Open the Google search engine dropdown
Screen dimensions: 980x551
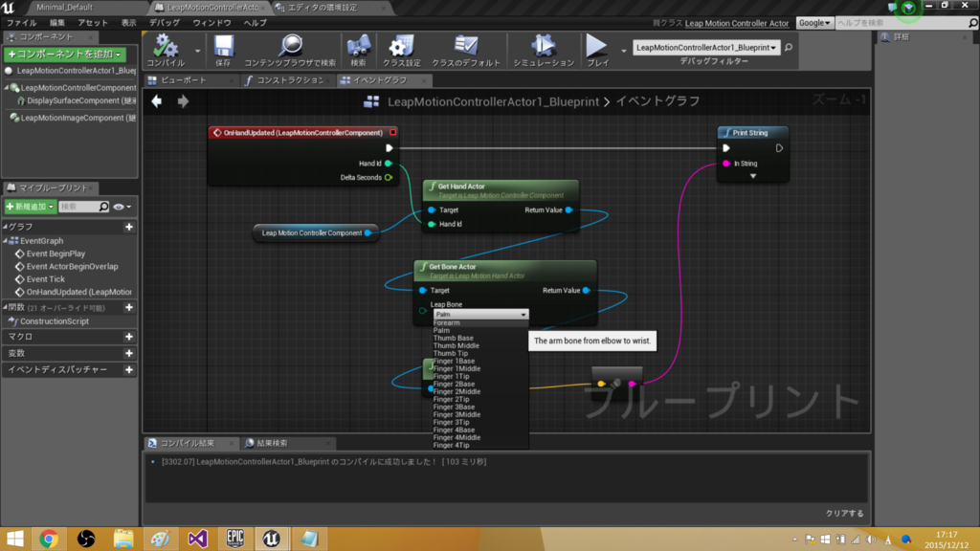tap(814, 23)
